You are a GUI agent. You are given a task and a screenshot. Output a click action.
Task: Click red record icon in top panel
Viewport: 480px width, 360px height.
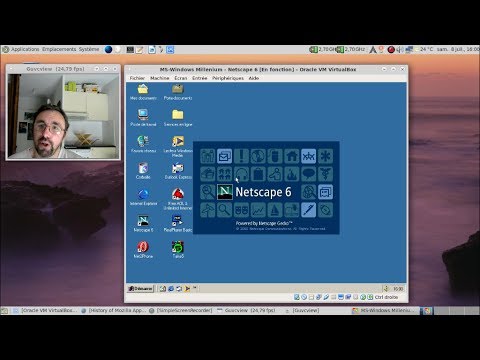[391, 50]
